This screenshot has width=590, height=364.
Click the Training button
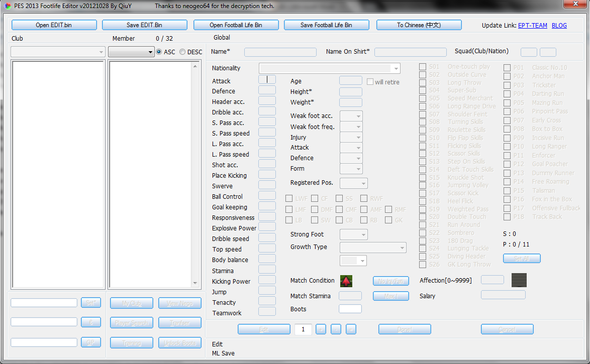[x=132, y=343]
